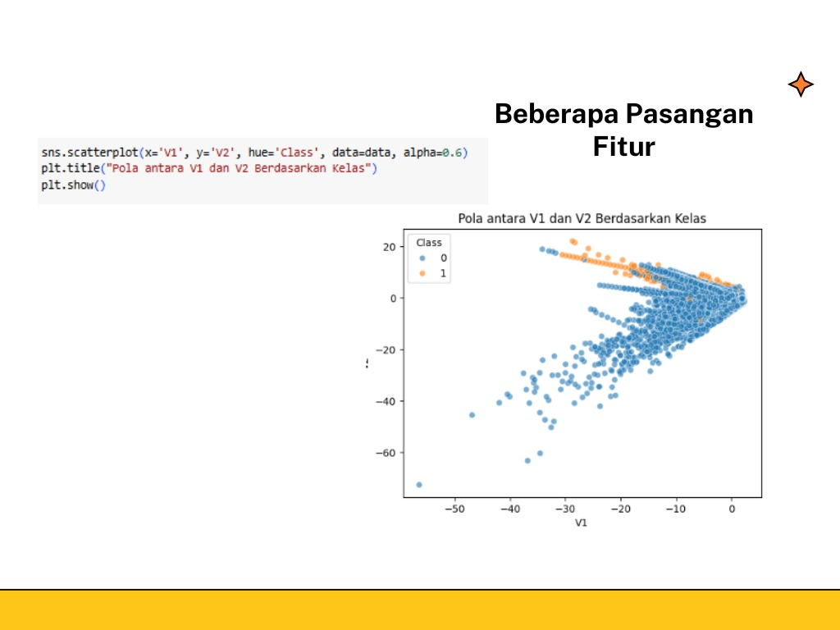
Task: Click the orange four-pointed star icon
Action: tap(800, 84)
